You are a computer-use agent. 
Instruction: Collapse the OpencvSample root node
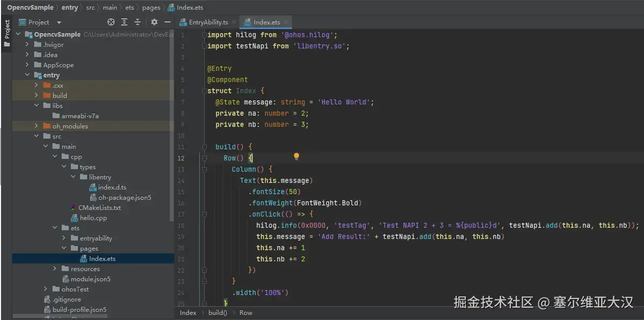pos(18,34)
